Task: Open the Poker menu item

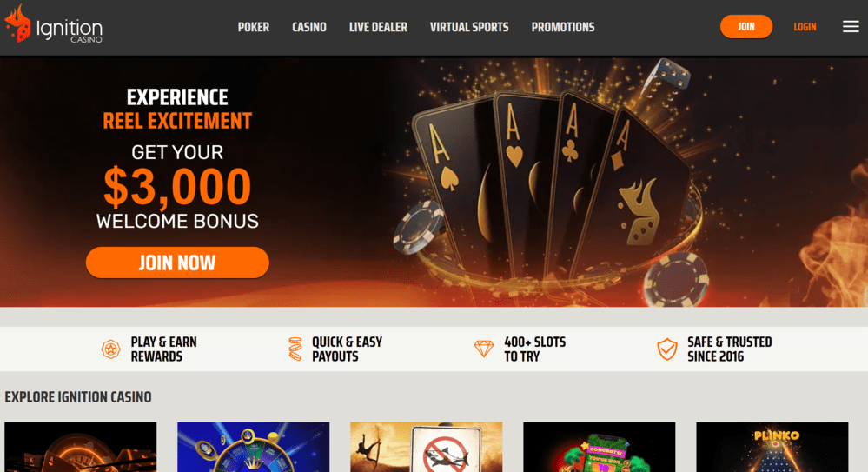Action: point(254,27)
